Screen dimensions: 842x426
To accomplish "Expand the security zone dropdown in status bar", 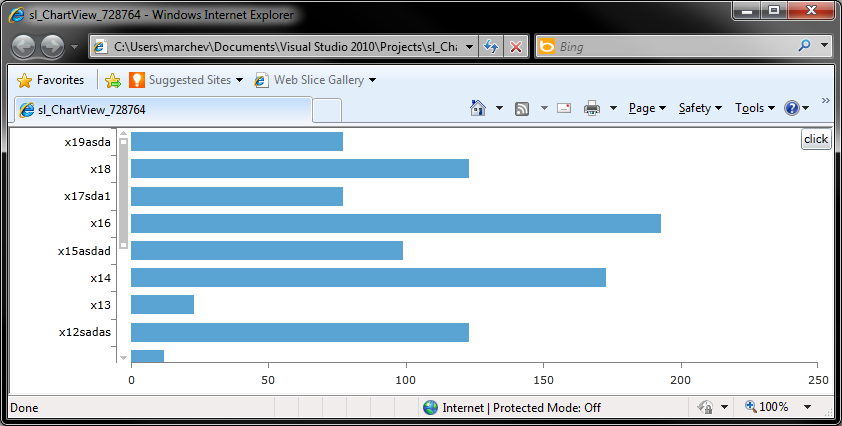I will coord(724,407).
